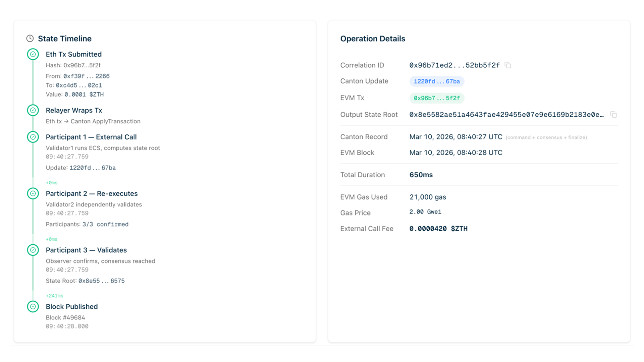Click the Update 1220fd...67ba timeline value
The image size is (644, 362).
92,168
